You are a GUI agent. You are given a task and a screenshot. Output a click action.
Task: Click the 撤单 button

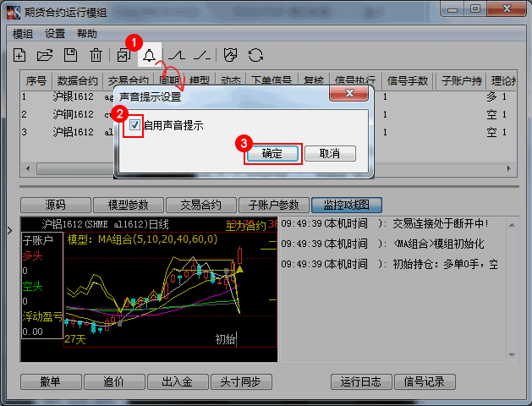click(50, 381)
